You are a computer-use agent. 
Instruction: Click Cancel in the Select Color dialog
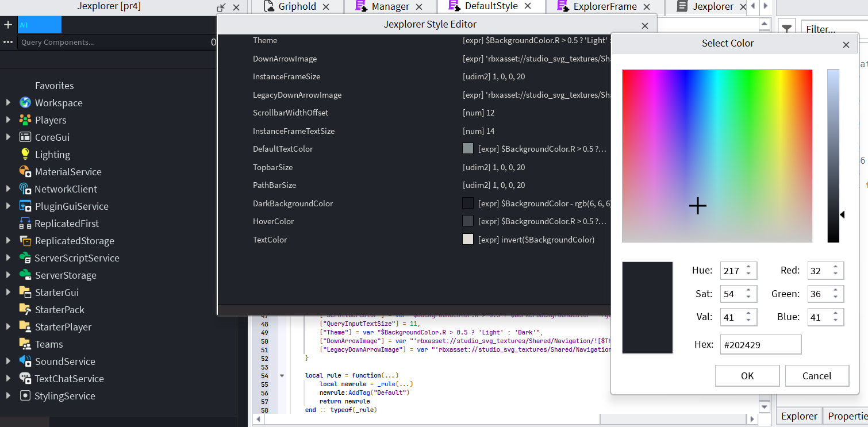pyautogui.click(x=817, y=375)
